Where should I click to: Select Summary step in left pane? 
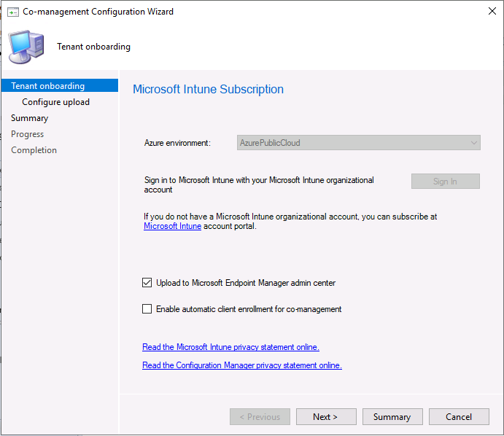[29, 118]
